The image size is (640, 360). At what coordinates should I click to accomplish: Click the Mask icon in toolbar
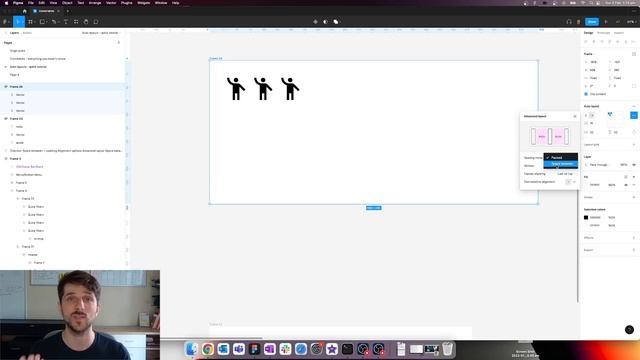point(325,22)
